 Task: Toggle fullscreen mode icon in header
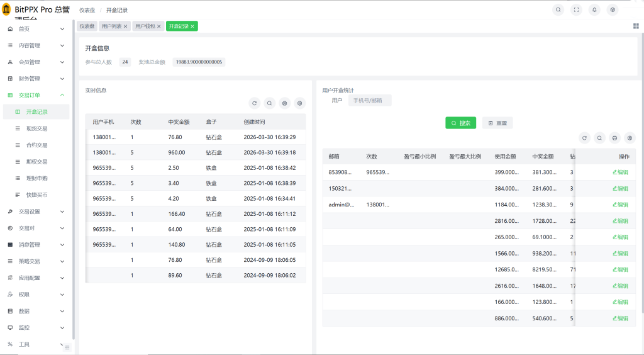point(576,10)
